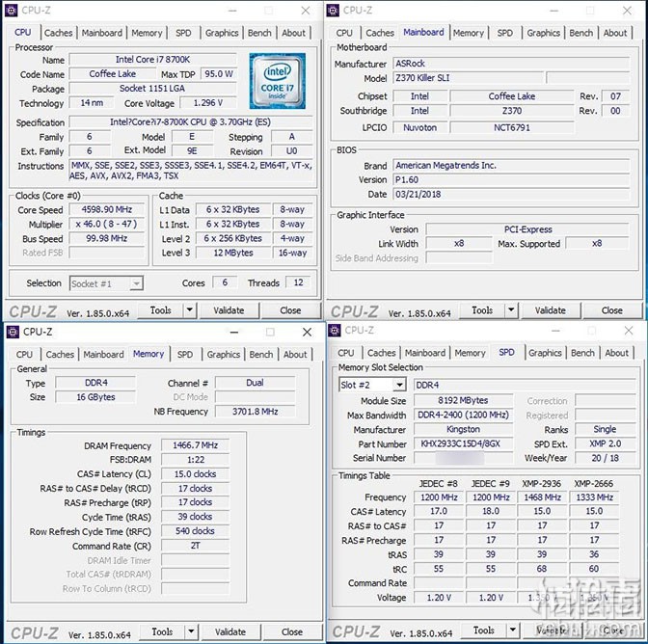The height and width of the screenshot is (644, 648).
Task: Click Tools button in Memory window
Action: point(162,631)
